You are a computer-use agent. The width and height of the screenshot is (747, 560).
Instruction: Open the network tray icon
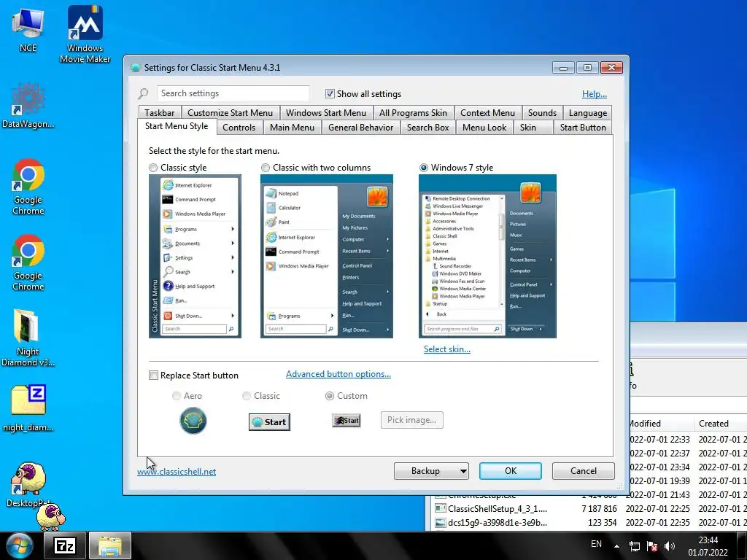635,546
